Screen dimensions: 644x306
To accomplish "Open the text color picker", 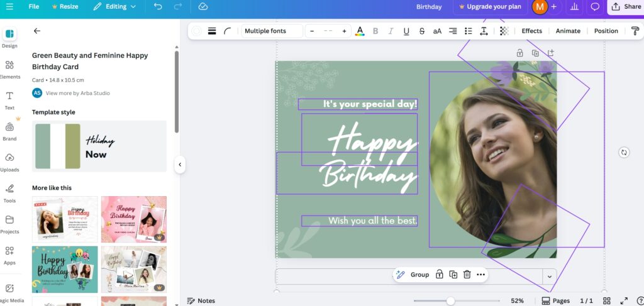I will click(360, 31).
